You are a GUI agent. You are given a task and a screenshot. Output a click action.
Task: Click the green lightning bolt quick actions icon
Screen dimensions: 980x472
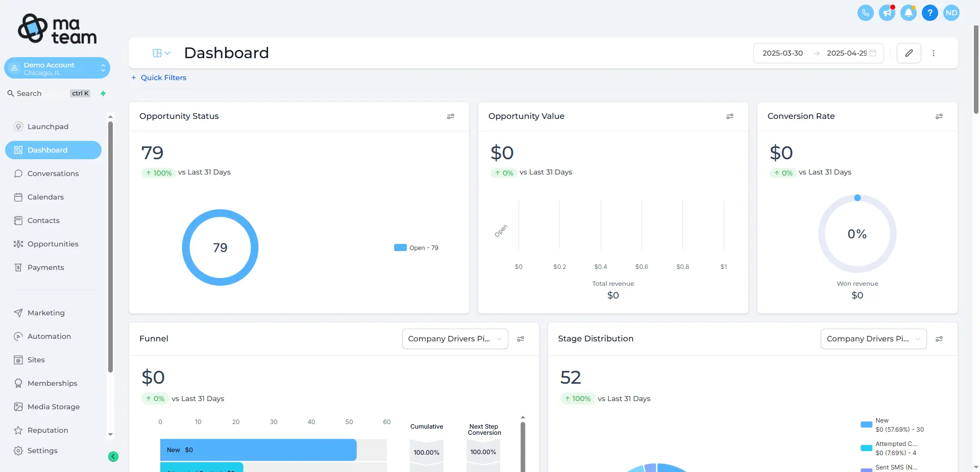(103, 93)
